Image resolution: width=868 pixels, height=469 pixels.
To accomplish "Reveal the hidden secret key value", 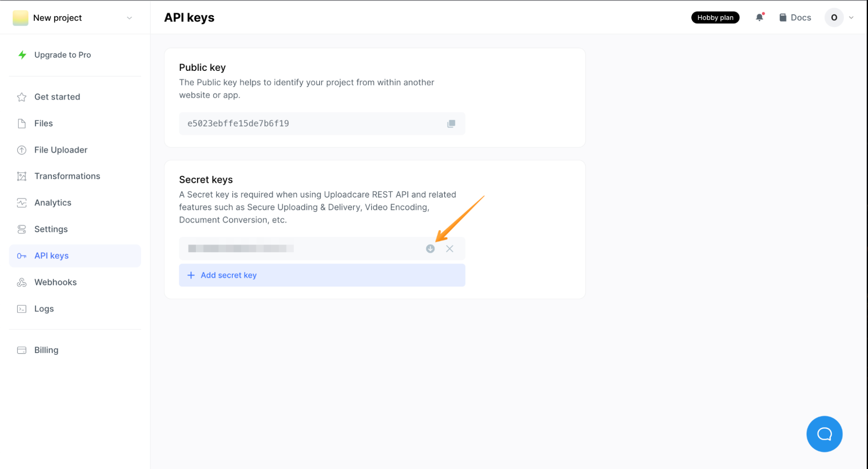I will 430,248.
